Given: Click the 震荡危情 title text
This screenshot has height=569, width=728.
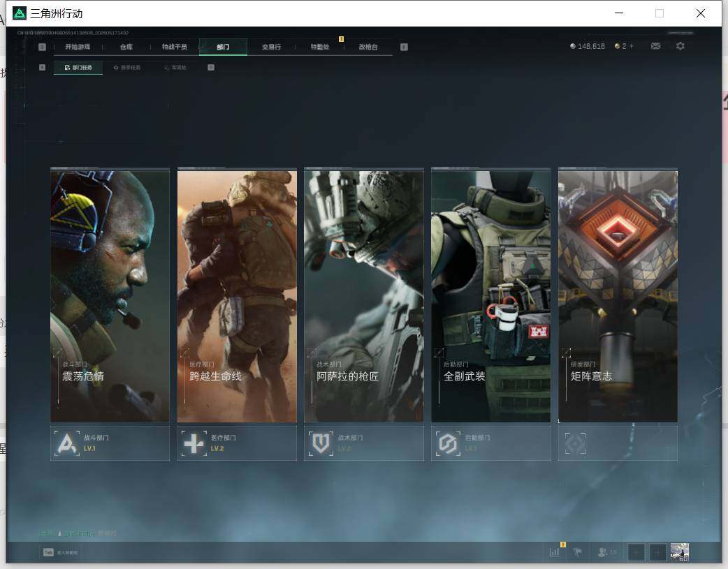Looking at the screenshot, I should pos(83,376).
